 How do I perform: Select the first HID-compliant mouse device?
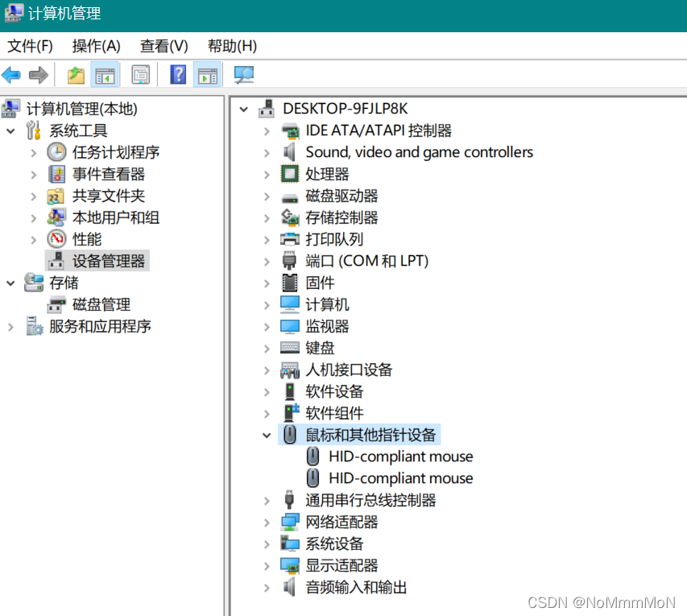pyautogui.click(x=400, y=457)
